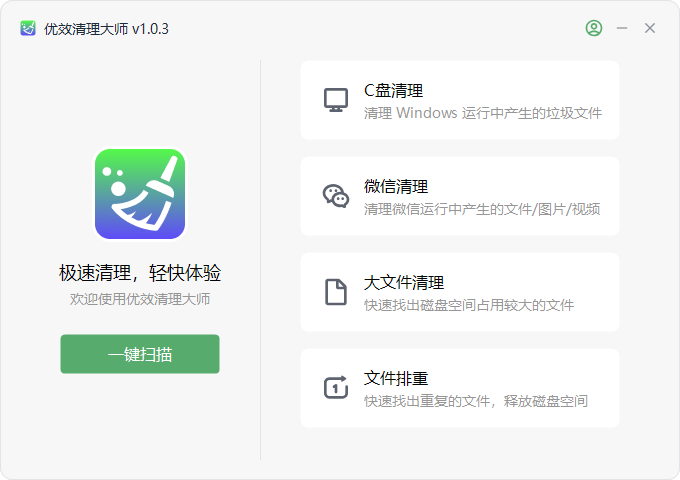Minimize the 优效清理大师 window

click(x=622, y=28)
